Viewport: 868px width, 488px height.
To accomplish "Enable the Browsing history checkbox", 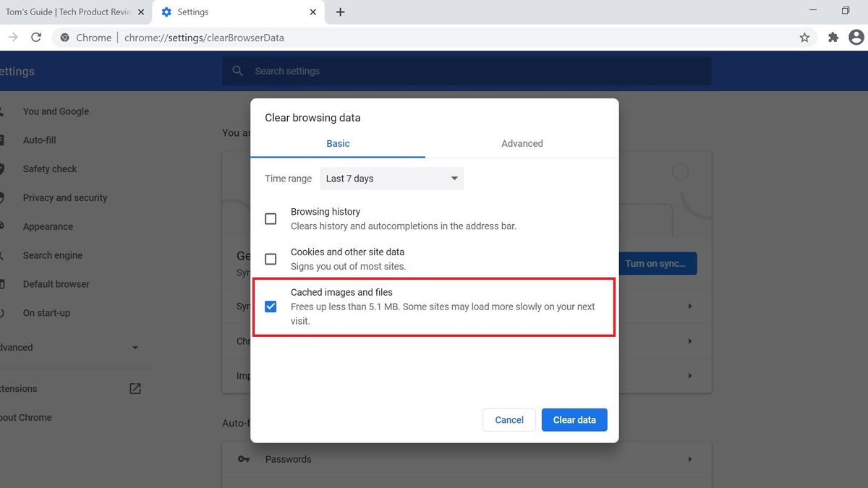I will click(271, 218).
